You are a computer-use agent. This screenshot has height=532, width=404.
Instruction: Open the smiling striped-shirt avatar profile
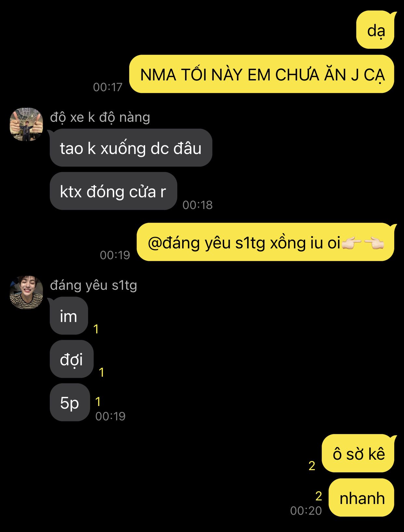coord(27,292)
